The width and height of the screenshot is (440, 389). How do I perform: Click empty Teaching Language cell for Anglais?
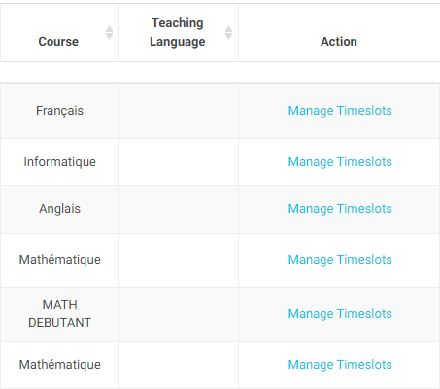[178, 209]
